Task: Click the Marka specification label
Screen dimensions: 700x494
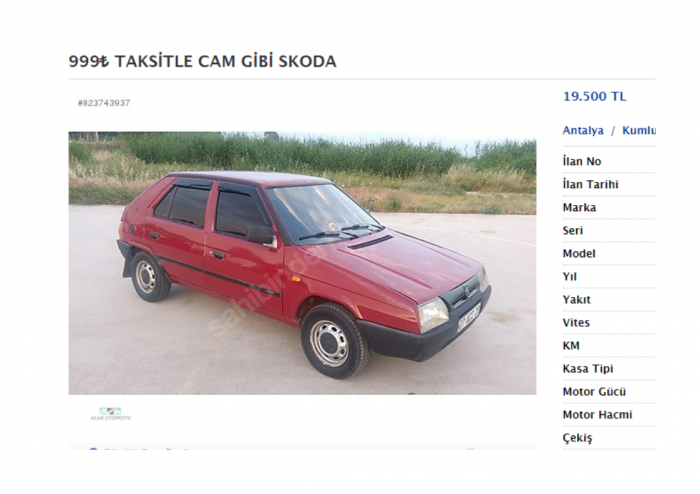Action: [579, 208]
